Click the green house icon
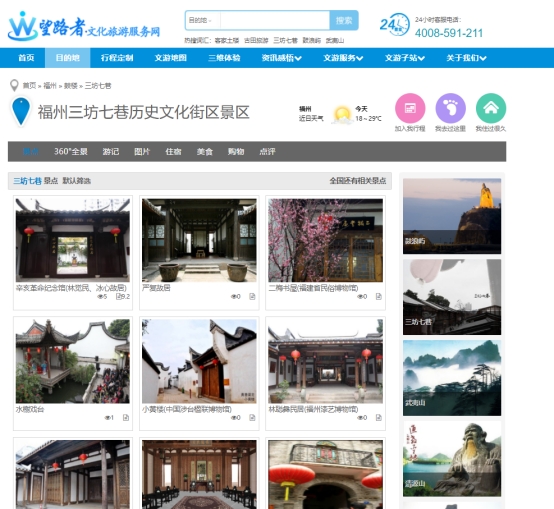The width and height of the screenshot is (554, 509). click(491, 108)
